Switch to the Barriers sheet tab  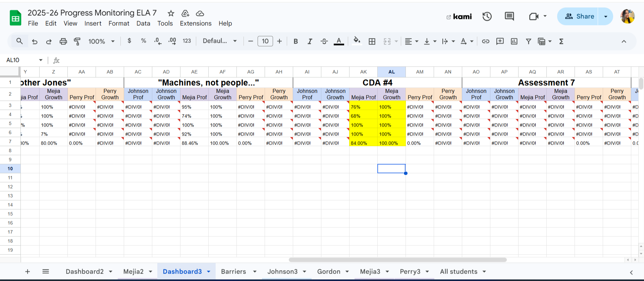233,271
